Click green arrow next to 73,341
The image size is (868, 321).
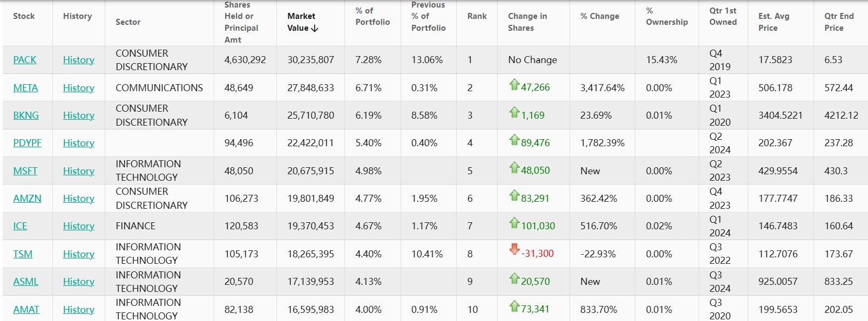click(514, 306)
